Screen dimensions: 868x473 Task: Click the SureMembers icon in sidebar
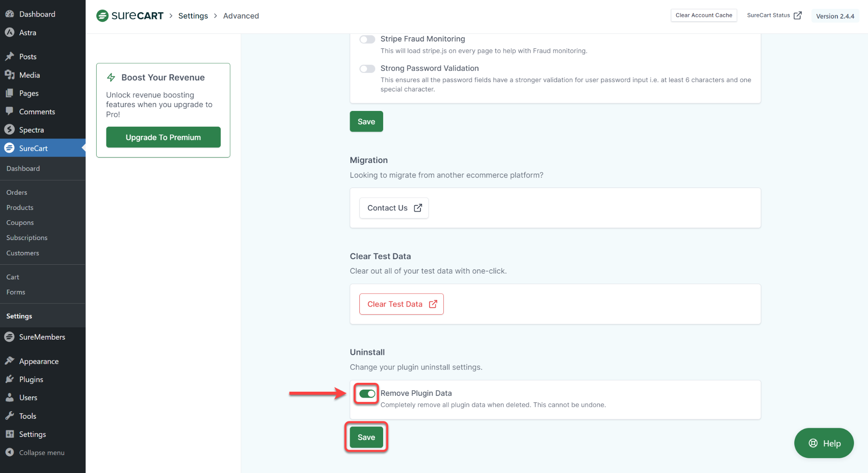[10, 337]
